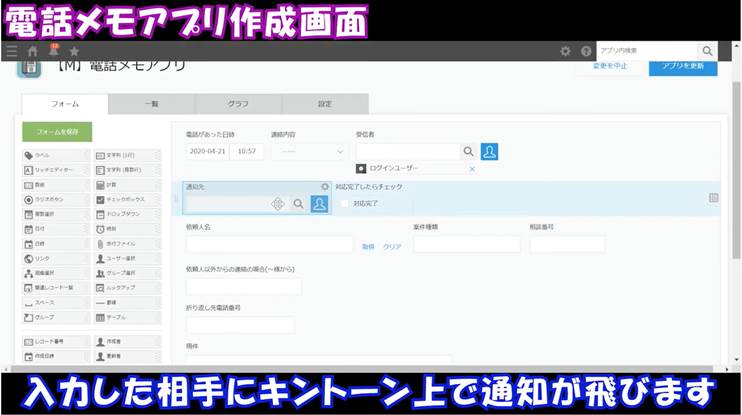Click the アプリ内検索 search box

646,51
